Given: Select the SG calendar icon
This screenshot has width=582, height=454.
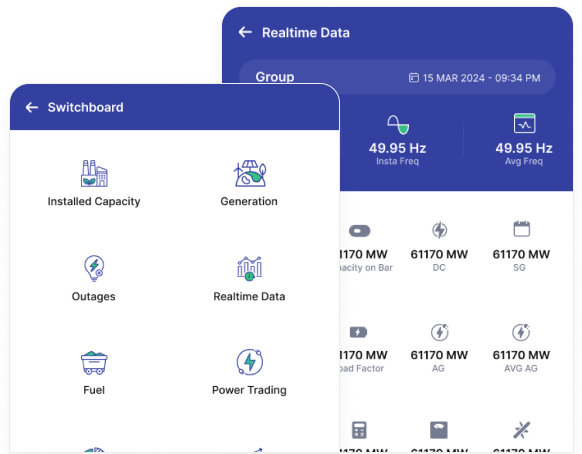Looking at the screenshot, I should tap(521, 229).
